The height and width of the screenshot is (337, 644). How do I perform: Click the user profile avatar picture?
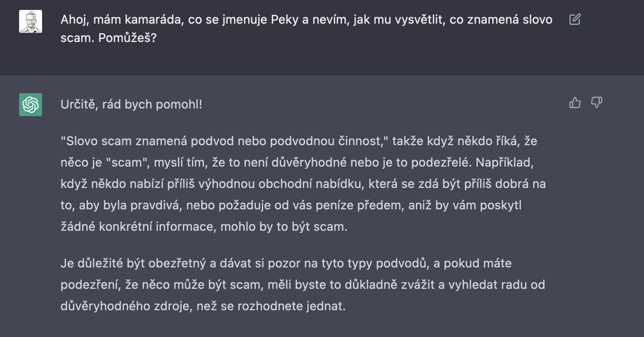[31, 21]
